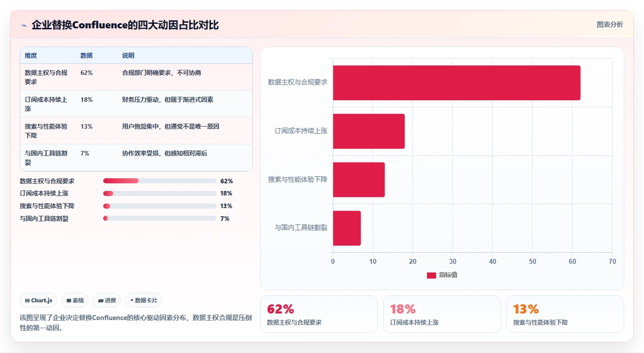Click the text 协作效率受损，但感知相对滞后

(164, 153)
